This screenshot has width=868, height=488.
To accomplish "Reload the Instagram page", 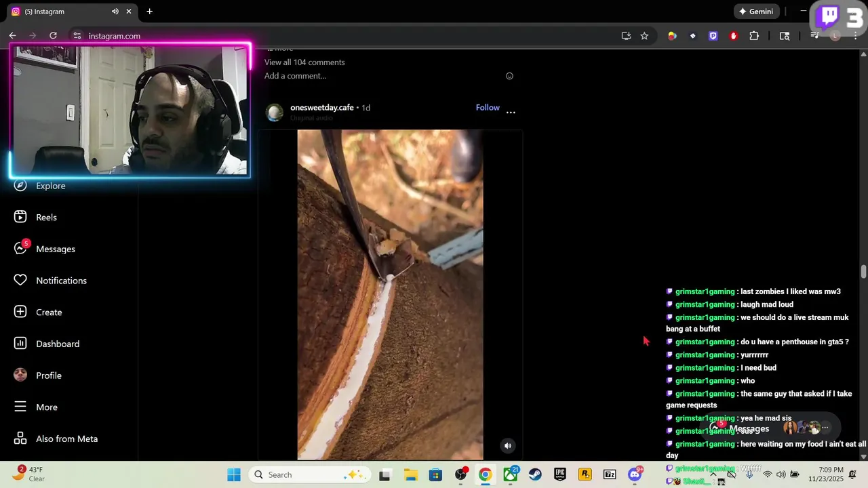I will tap(53, 36).
